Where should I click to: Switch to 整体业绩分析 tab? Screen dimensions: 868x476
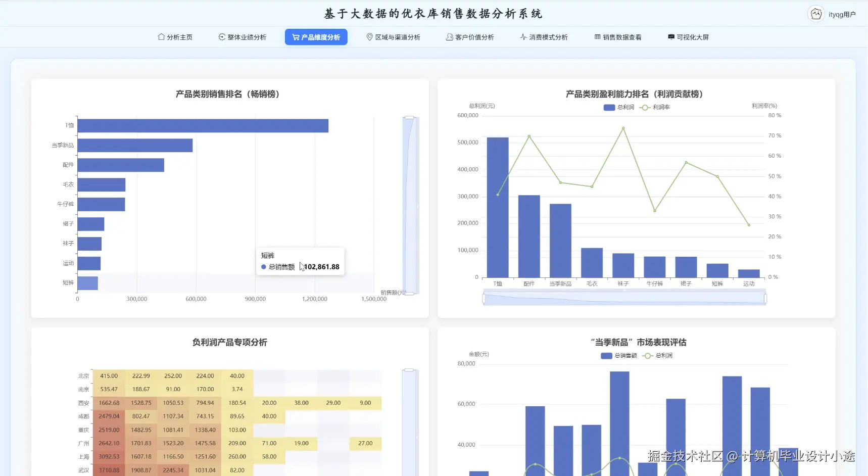[x=242, y=37]
